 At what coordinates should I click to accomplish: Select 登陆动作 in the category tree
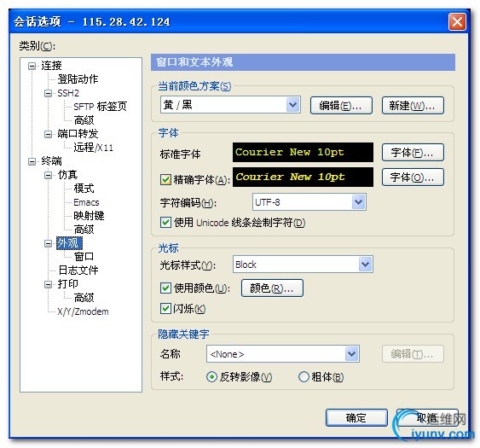point(78,79)
